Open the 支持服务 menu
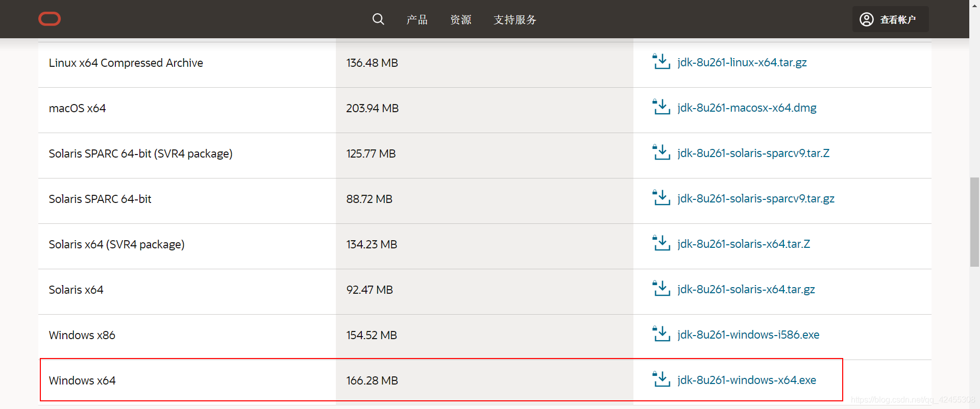 coord(515,19)
